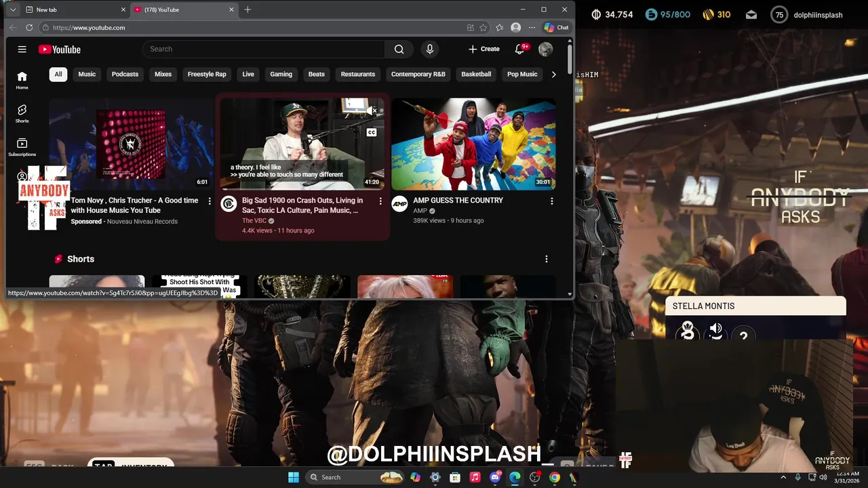Screen dimensions: 868x488
Task: Toggle captions CC on the VBC video preview
Action: [372, 132]
